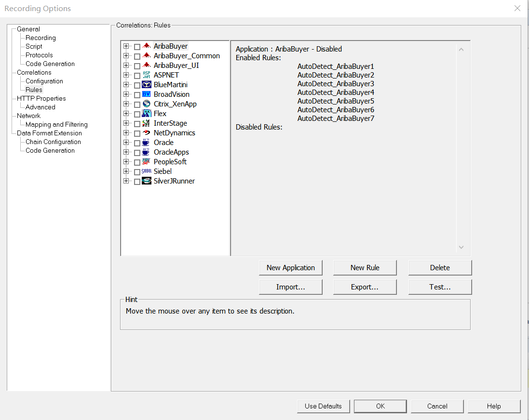Image resolution: width=529 pixels, height=420 pixels.
Task: Select Code Generation under General
Action: [x=50, y=64]
